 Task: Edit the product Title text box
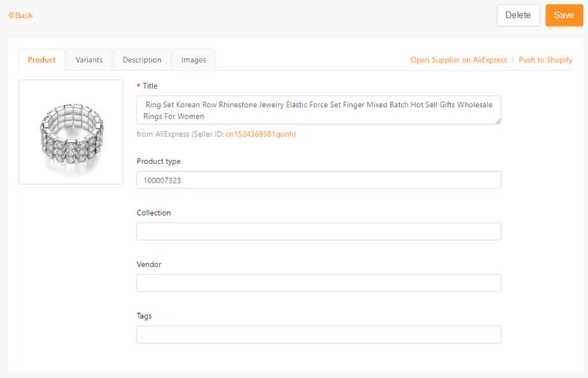click(318, 110)
